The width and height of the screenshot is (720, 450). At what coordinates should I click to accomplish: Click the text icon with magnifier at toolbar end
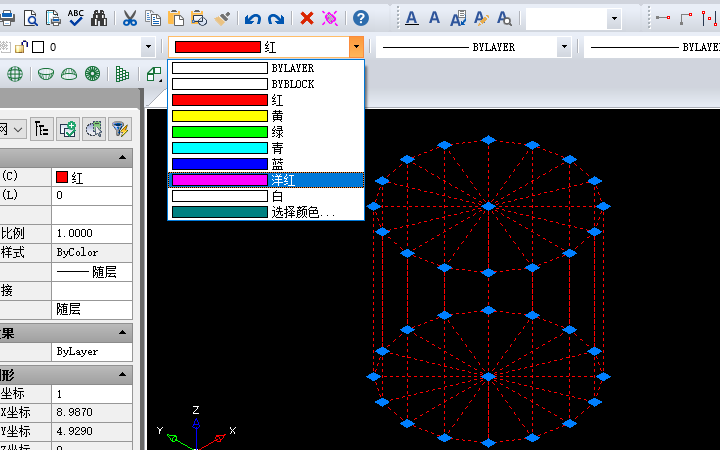[504, 18]
